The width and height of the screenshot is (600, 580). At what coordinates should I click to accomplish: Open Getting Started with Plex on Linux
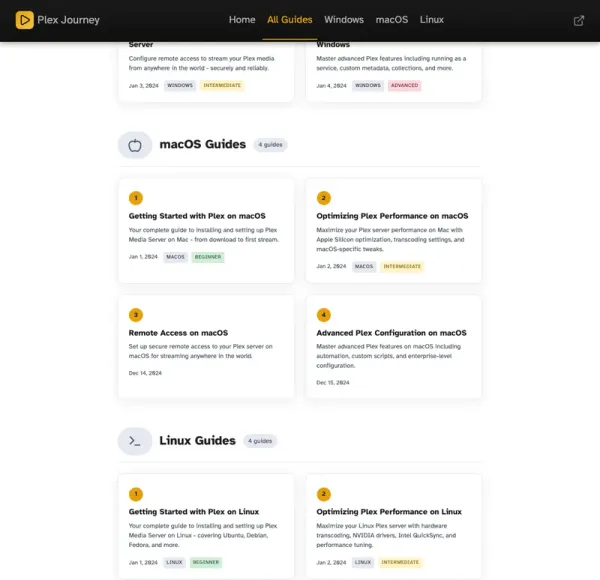[194, 512]
